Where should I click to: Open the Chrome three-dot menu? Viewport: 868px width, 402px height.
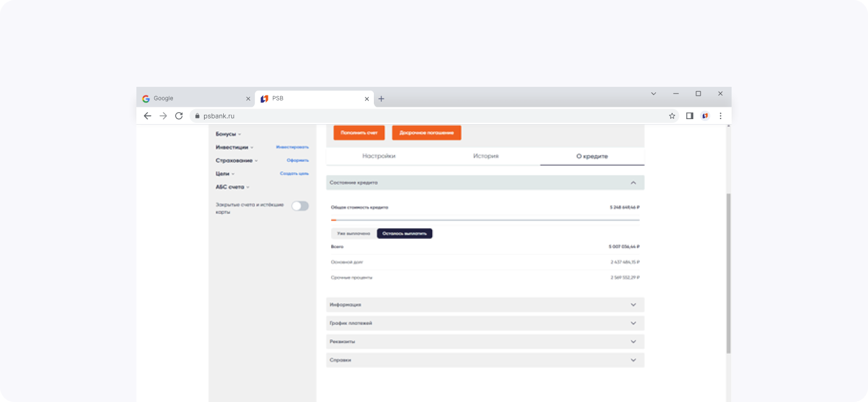pos(720,116)
